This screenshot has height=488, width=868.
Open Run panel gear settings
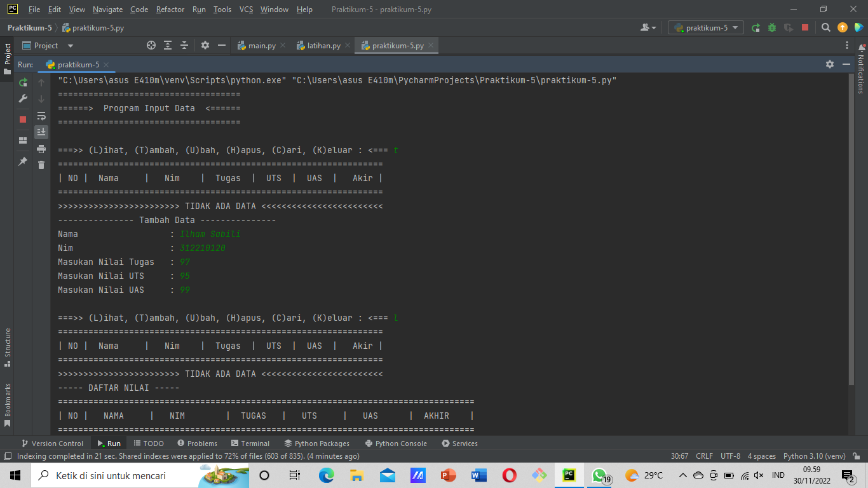click(x=830, y=64)
